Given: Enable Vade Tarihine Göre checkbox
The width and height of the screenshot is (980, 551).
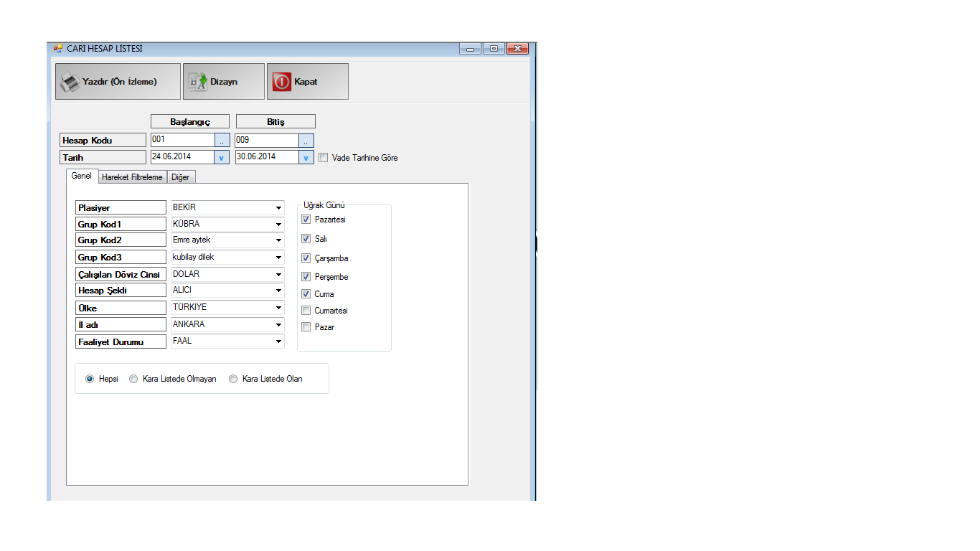Looking at the screenshot, I should (x=324, y=158).
